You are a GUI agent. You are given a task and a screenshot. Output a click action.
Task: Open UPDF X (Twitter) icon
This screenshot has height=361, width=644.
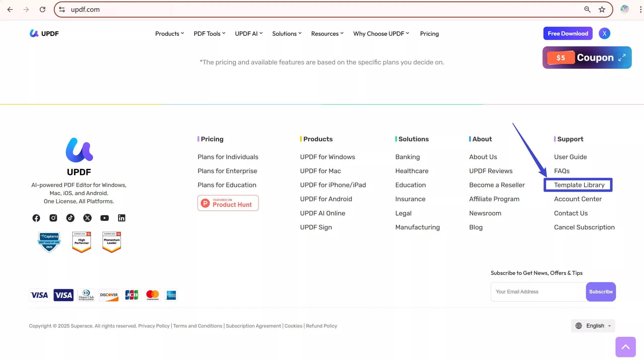pos(88,218)
